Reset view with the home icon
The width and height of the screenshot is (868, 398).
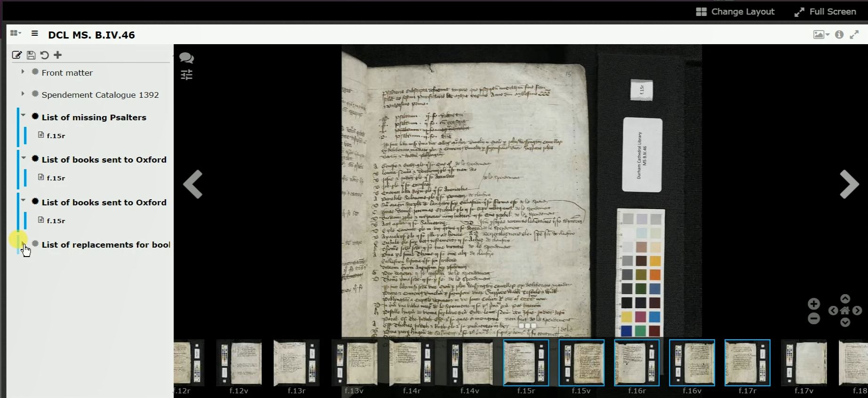845,311
